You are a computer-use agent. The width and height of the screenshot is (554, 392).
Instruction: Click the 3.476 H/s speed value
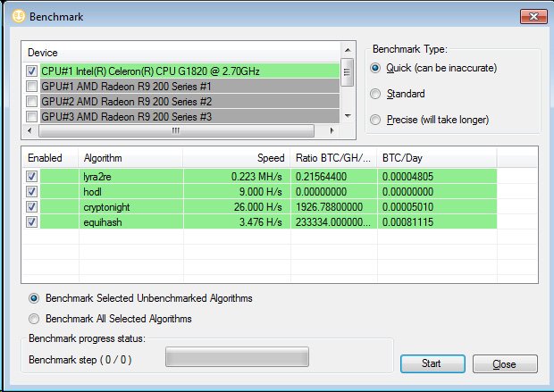[x=260, y=221]
